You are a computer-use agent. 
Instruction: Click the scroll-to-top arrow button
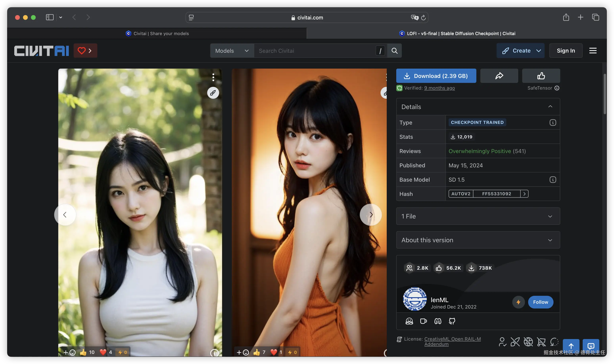(571, 346)
